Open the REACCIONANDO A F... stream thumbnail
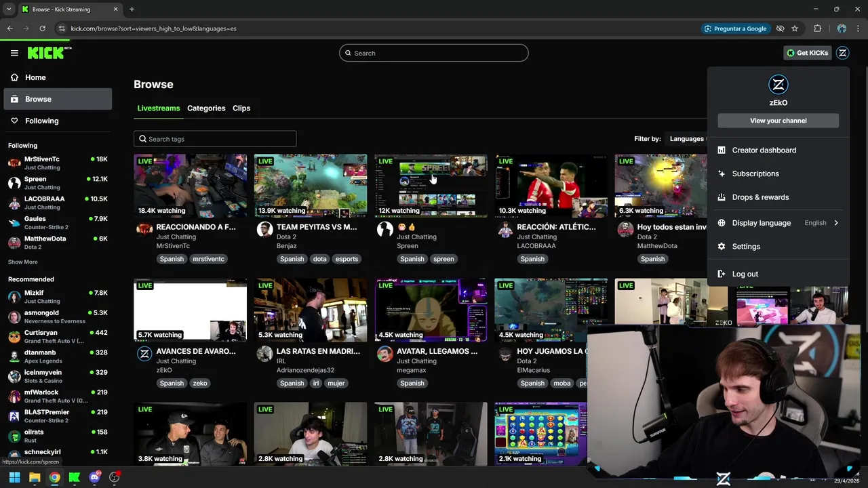Image resolution: width=868 pixels, height=488 pixels. [191, 186]
